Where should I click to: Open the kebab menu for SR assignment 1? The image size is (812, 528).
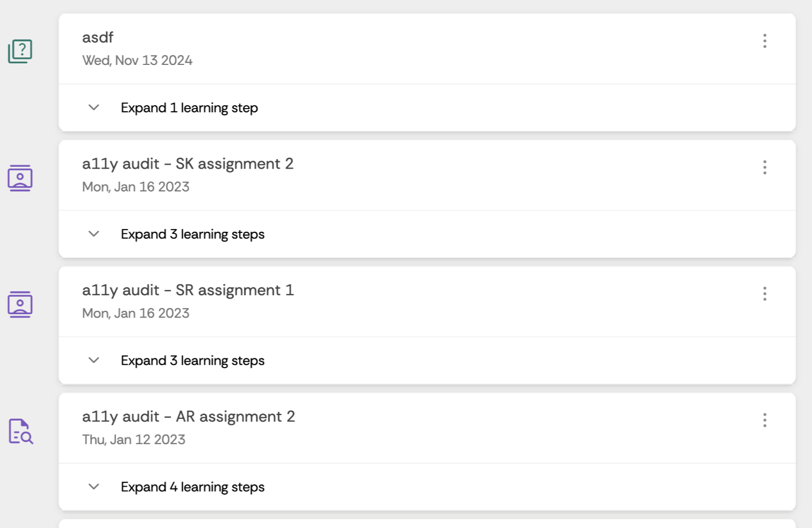tap(765, 294)
